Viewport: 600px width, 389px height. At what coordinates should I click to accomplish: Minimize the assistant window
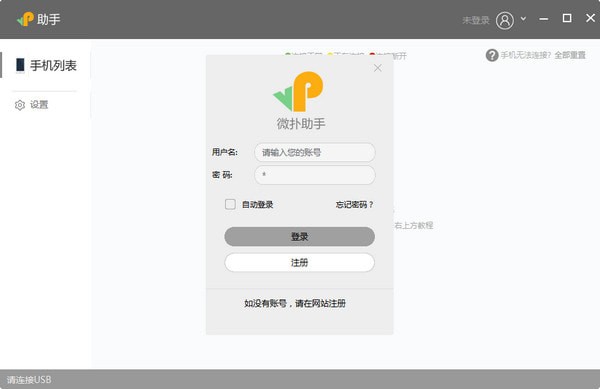pos(544,19)
